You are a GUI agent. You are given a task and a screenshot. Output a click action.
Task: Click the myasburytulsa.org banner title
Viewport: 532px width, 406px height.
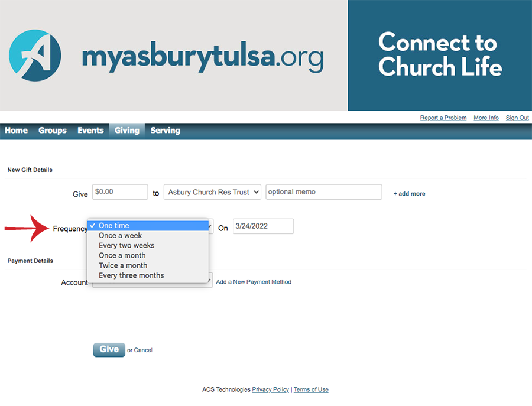pyautogui.click(x=203, y=57)
